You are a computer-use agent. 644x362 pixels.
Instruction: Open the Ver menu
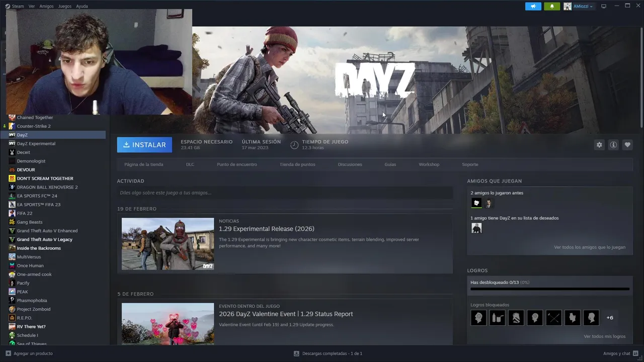(x=32, y=6)
